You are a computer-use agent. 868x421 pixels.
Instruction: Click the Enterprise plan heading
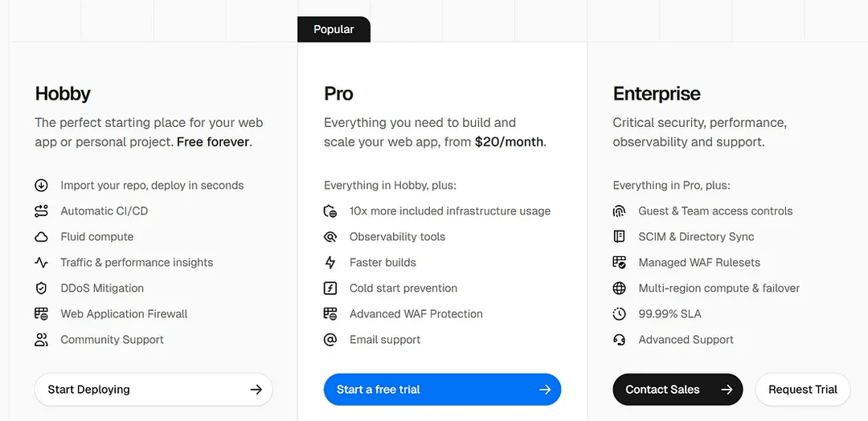tap(657, 93)
